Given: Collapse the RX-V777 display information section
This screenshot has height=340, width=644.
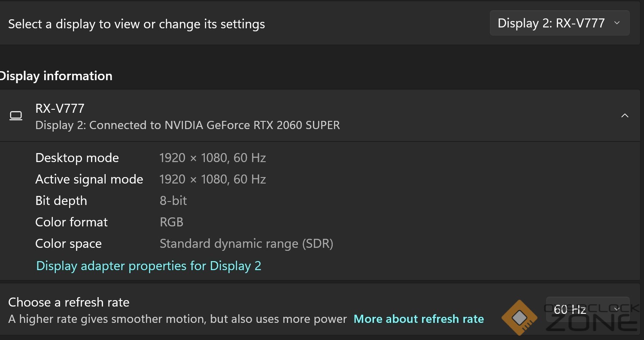Looking at the screenshot, I should pos(625,116).
